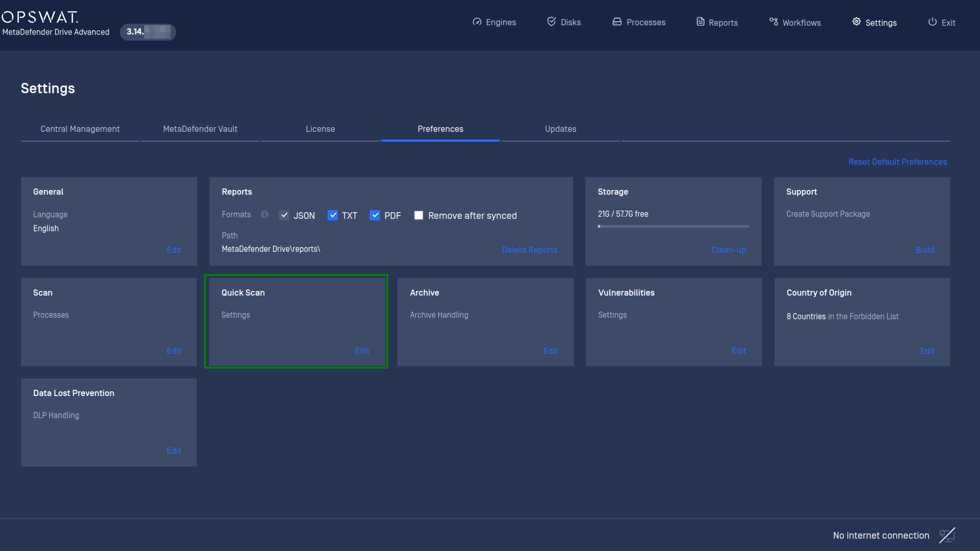This screenshot has height=551, width=980.
Task: Click the Engines gauge icon
Action: [x=477, y=22]
